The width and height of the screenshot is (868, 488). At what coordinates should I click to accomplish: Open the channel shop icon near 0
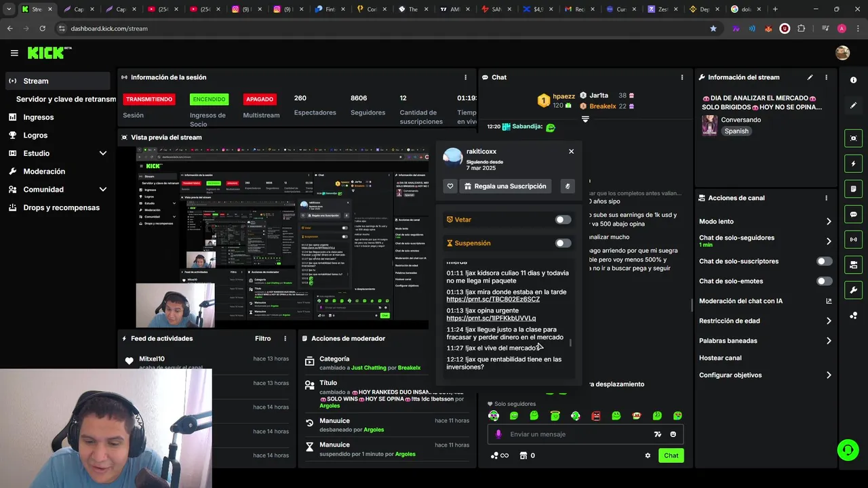click(524, 455)
